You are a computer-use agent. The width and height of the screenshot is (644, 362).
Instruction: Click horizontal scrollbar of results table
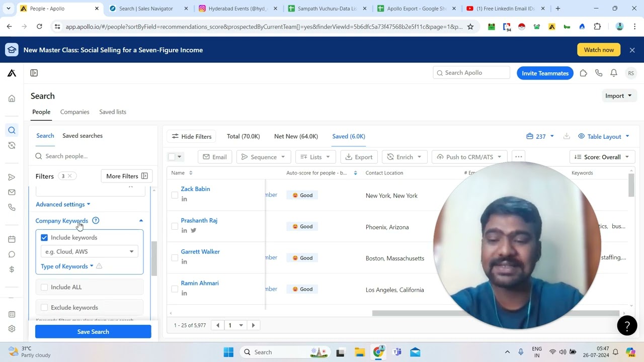[496, 313]
